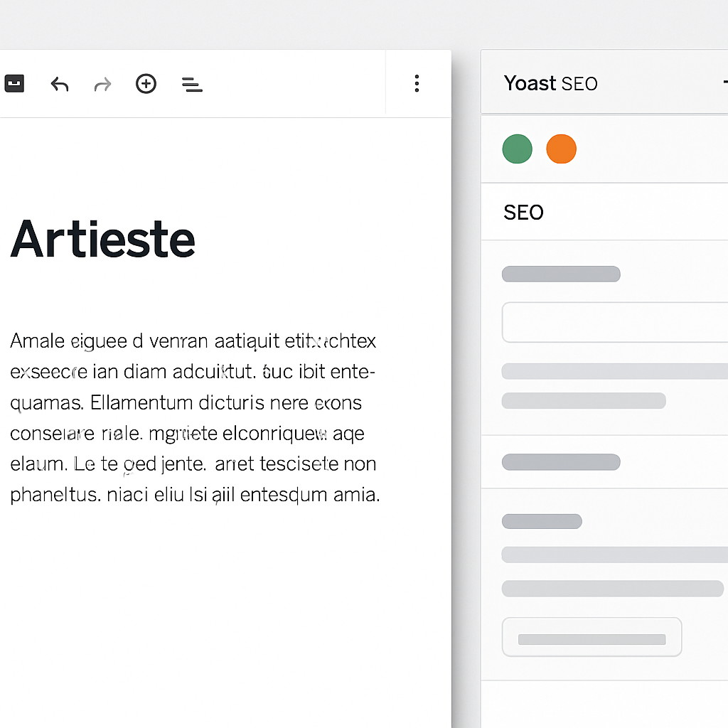
Task: Click the outlined button in Yoast sidebar
Action: (592, 637)
